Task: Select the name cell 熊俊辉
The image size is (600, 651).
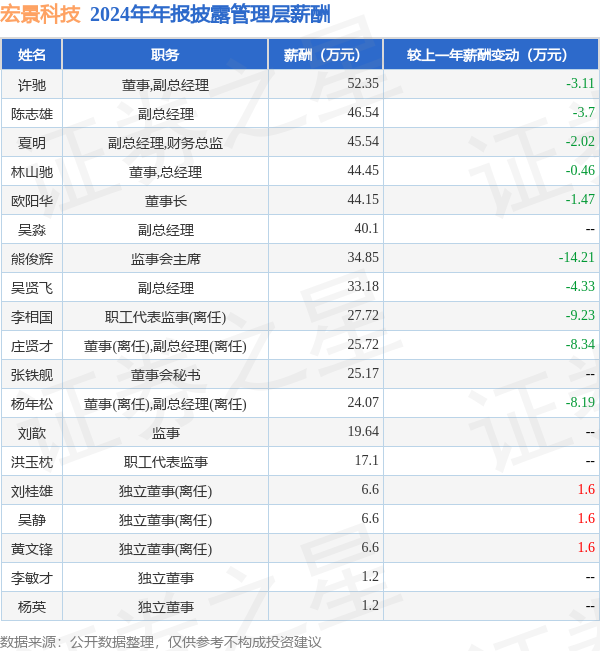Action: (32, 259)
